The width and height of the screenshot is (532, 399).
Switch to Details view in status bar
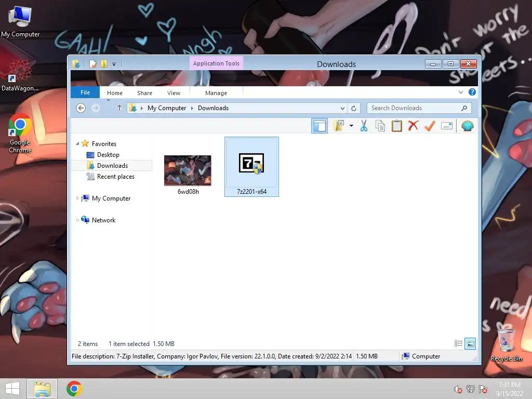[458, 343]
